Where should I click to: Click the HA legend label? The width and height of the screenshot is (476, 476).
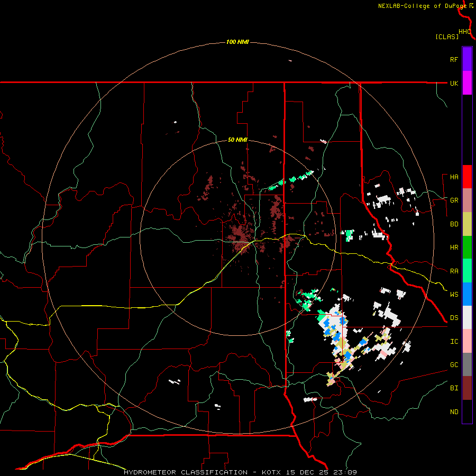coord(454,177)
